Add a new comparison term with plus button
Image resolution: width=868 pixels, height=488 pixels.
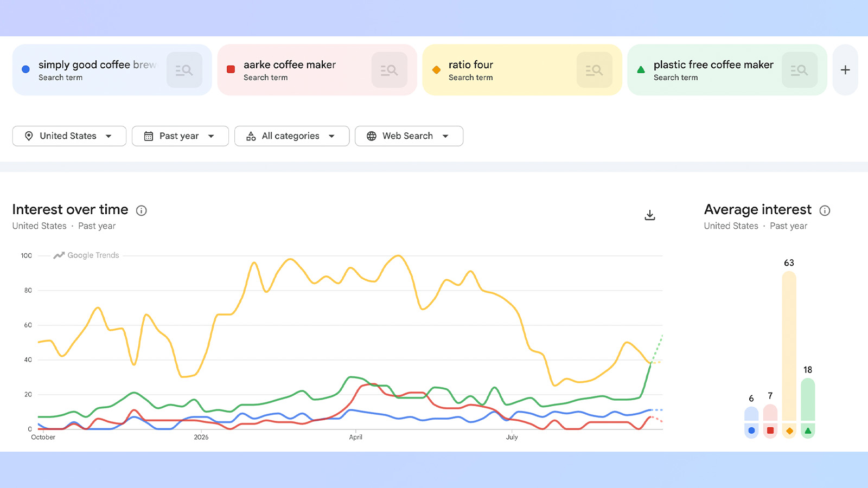pos(845,70)
